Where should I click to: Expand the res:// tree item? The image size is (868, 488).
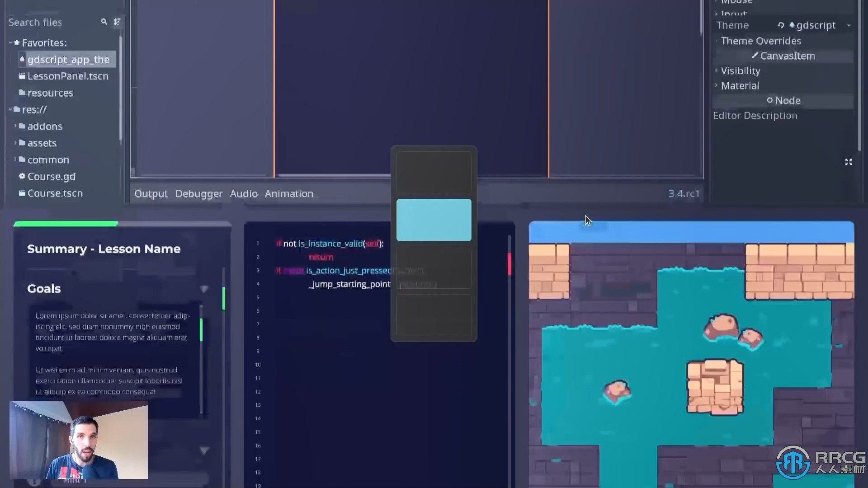(12, 109)
